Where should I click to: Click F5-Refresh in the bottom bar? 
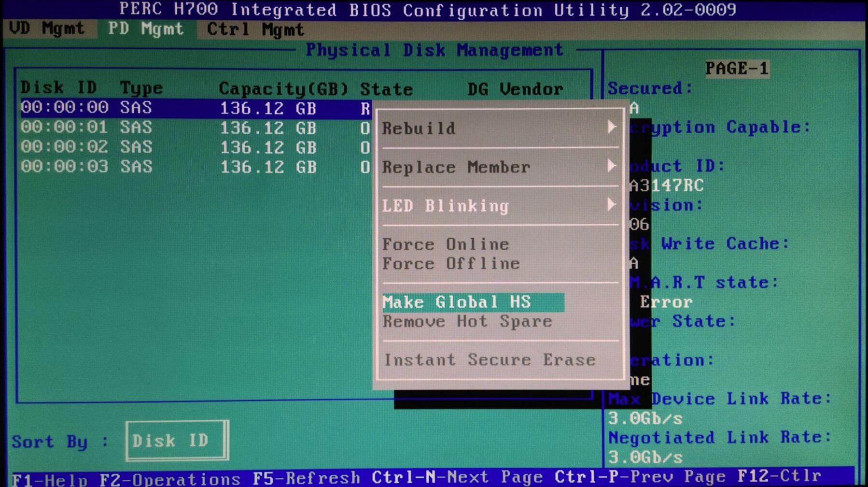point(307,478)
